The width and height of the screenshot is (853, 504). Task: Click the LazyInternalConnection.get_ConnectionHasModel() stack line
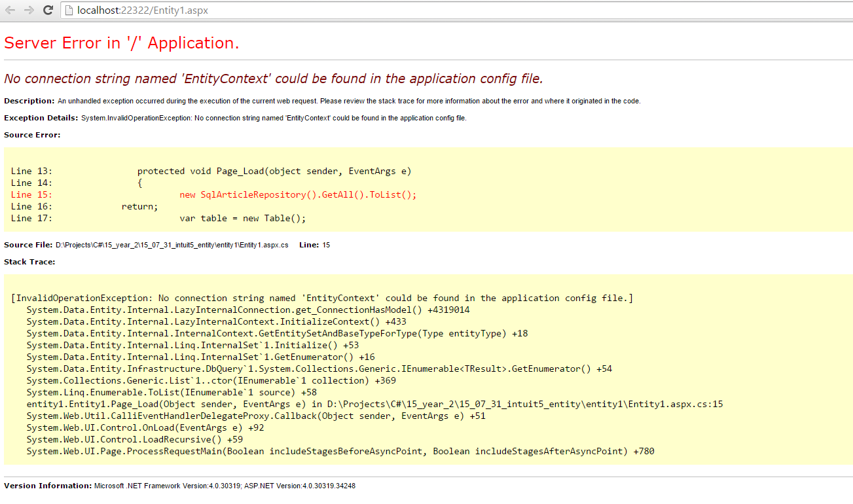click(x=248, y=310)
